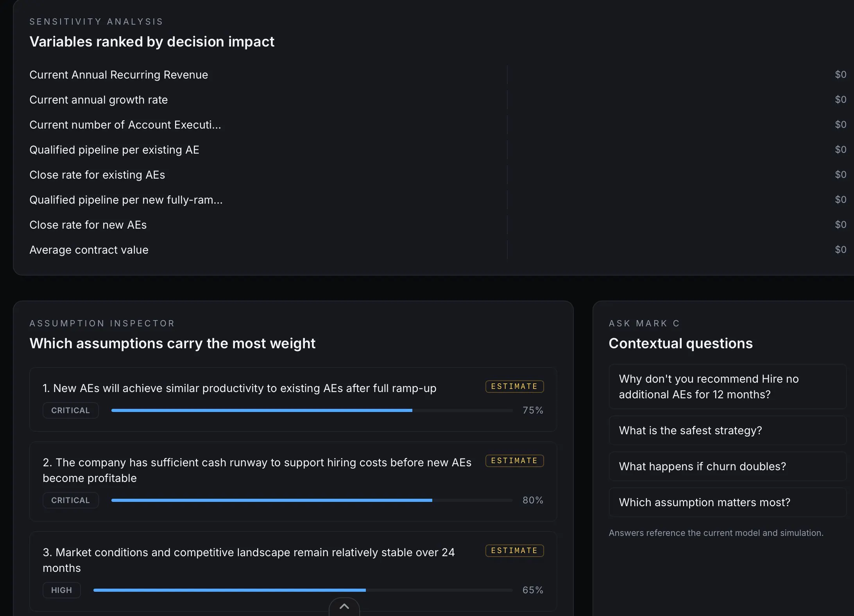The image size is (854, 616).
Task: Click HIGH tag under market conditions assumption
Action: [x=62, y=590]
